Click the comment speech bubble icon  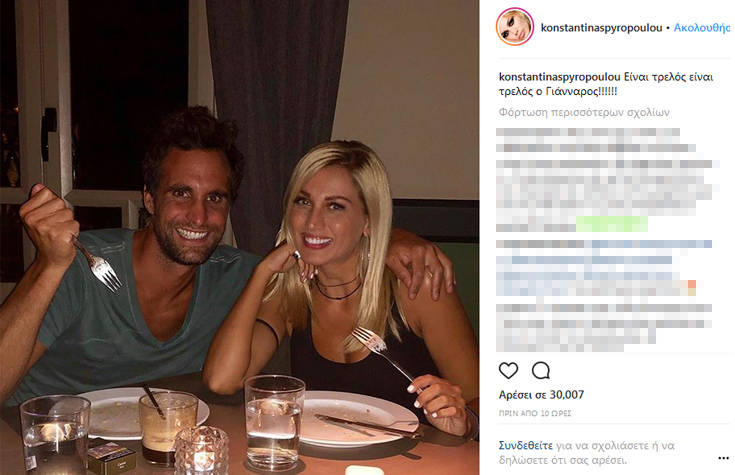(x=541, y=370)
